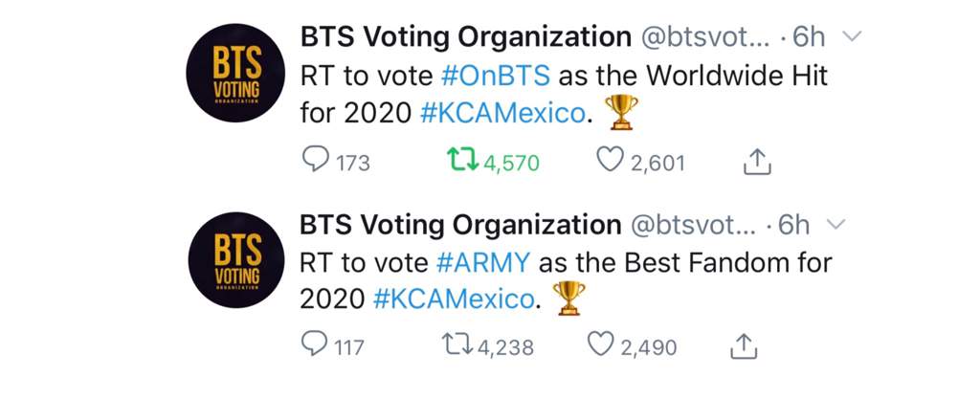Reply to the #ARMY Best Fandom tweet
The width and height of the screenshot is (980, 398).
coord(332,345)
